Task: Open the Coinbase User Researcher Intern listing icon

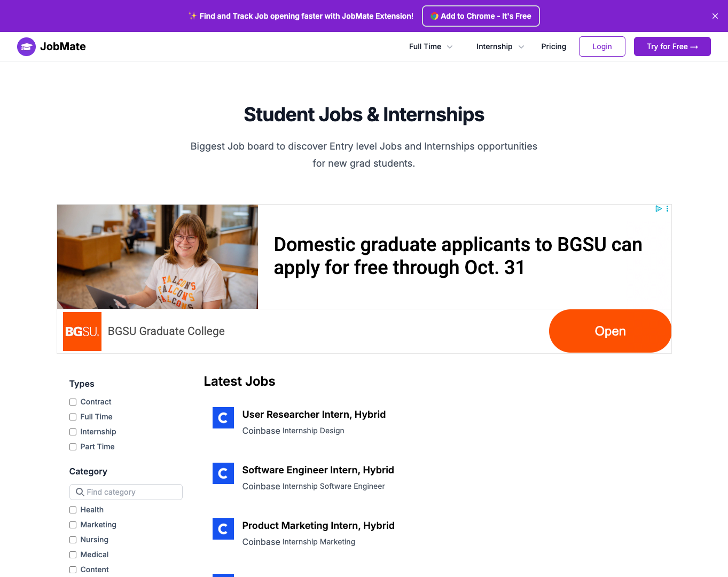Action: tap(223, 418)
